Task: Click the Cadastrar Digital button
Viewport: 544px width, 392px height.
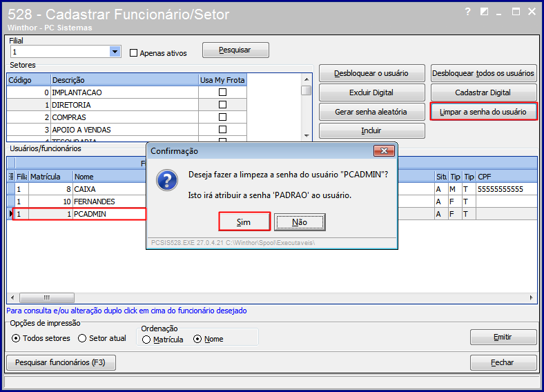Action: tap(484, 92)
